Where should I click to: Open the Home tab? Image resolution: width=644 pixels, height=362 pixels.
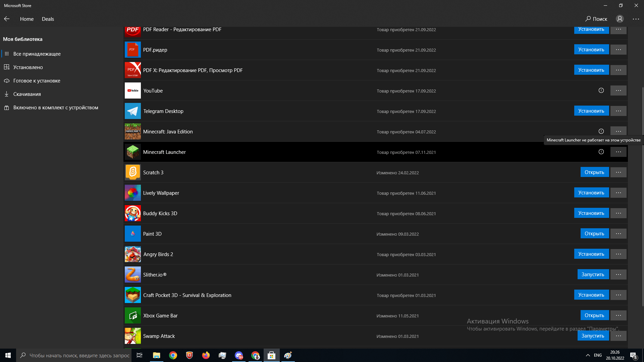27,19
